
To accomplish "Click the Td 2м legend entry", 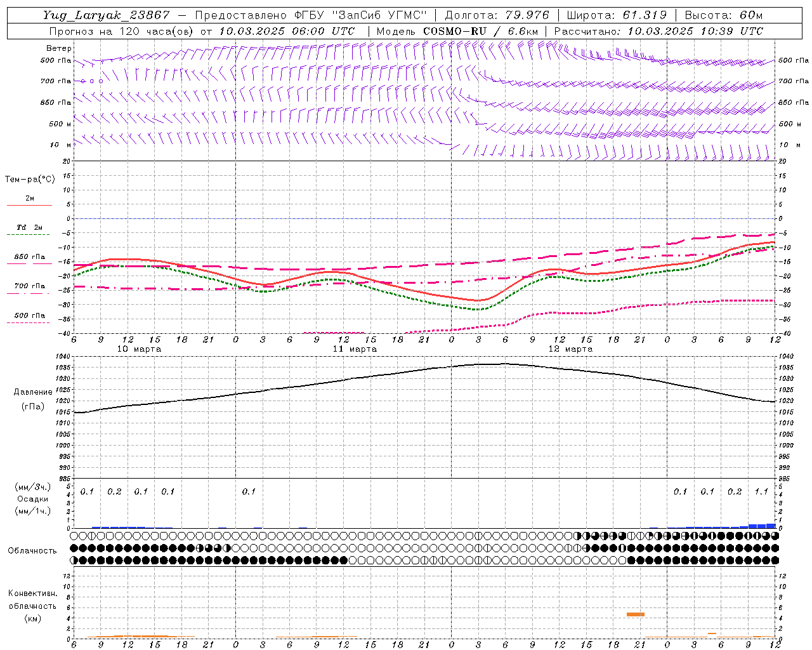I will pos(29,227).
